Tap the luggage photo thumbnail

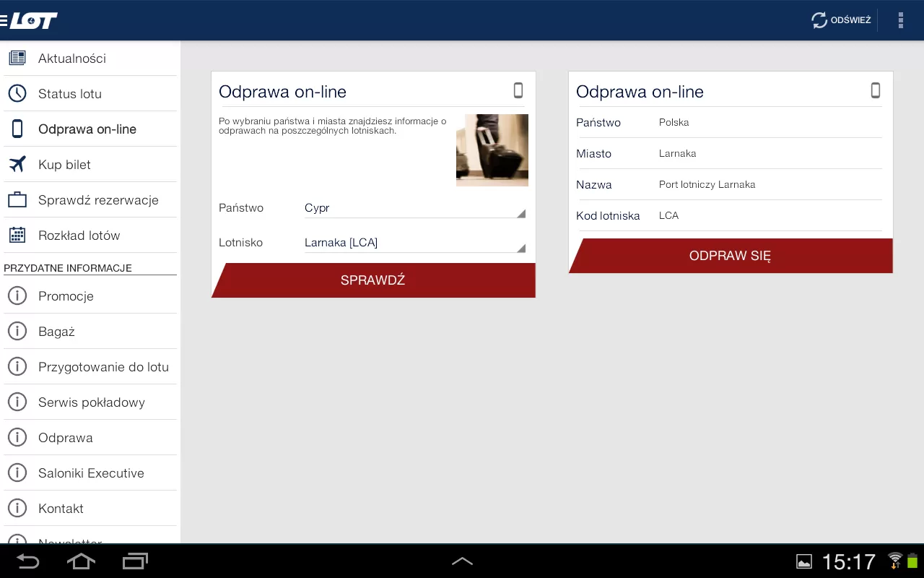point(492,150)
